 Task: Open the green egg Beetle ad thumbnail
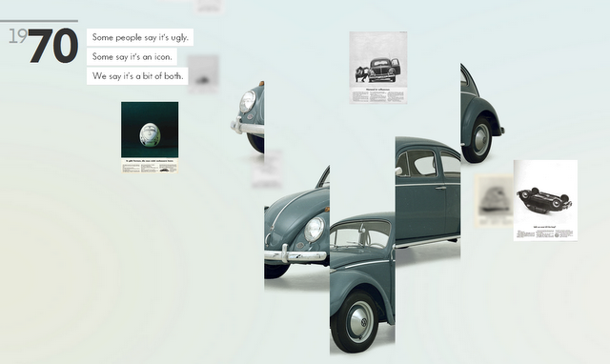[x=150, y=137]
